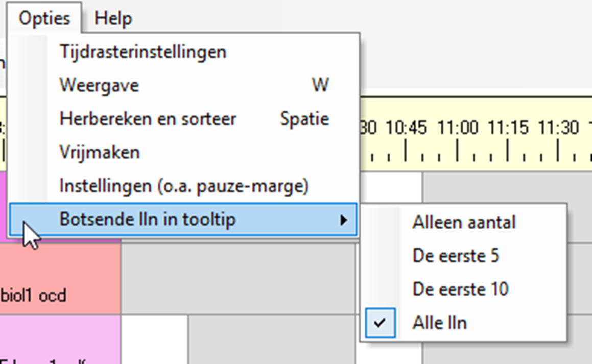Choose Alleen aantal option
The image size is (592, 364).
464,222
